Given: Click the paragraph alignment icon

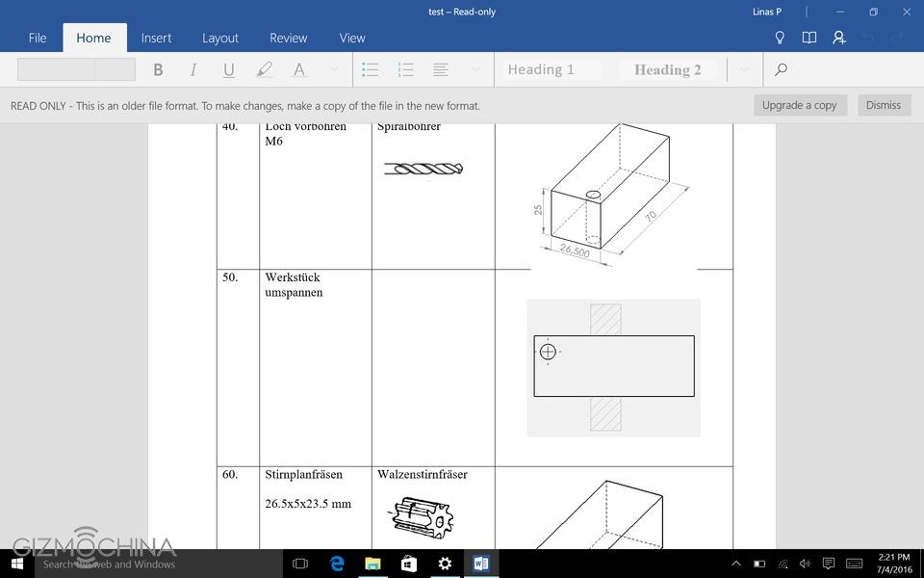Looking at the screenshot, I should pos(441,69).
